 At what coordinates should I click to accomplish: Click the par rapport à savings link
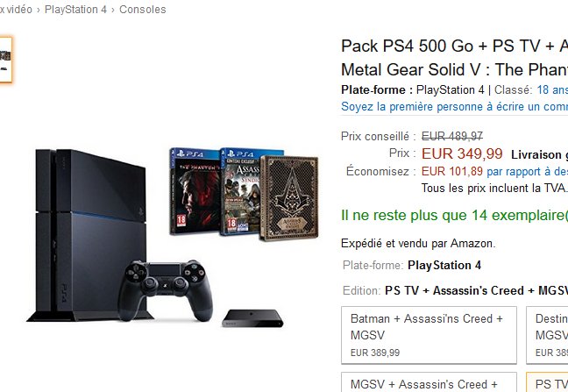point(526,171)
